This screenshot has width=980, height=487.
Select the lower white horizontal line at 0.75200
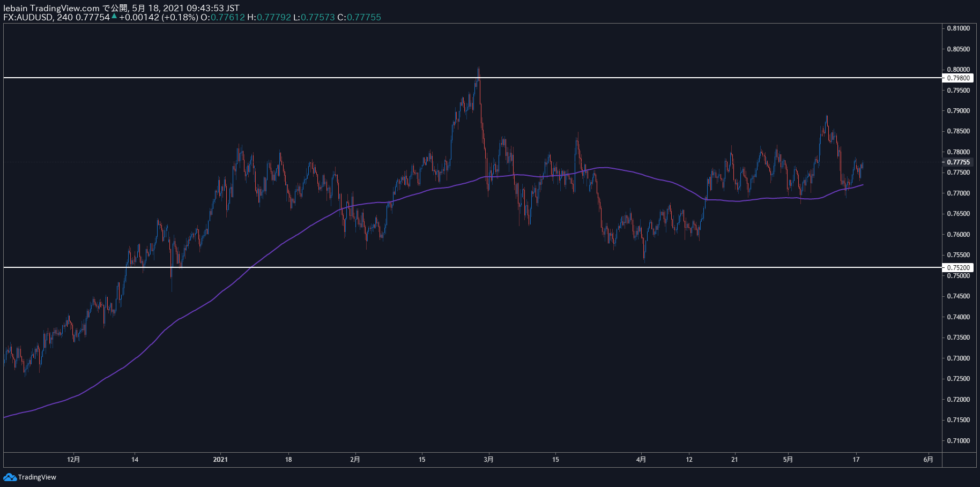[472, 267]
